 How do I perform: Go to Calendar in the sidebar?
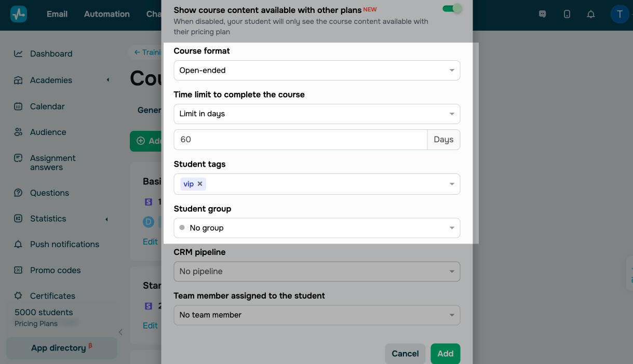pyautogui.click(x=47, y=106)
